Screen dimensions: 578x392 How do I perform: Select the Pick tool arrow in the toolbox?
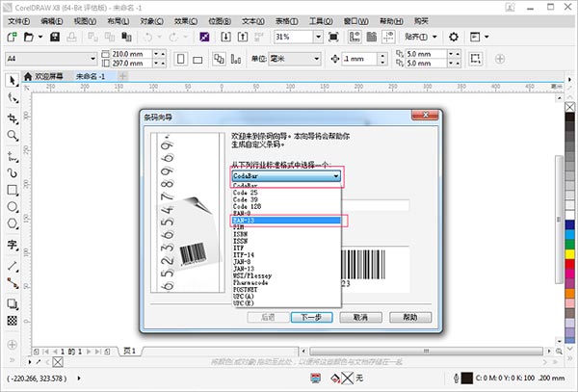[x=13, y=81]
